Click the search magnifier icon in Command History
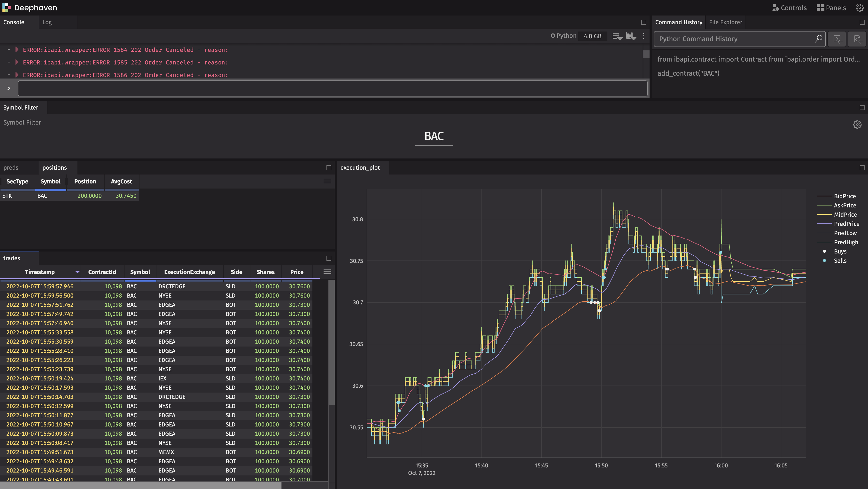 [818, 39]
